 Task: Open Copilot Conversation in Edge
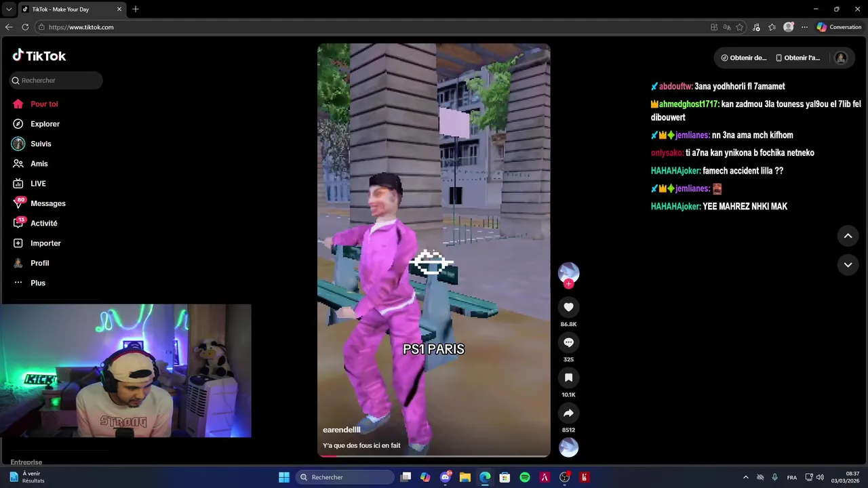(839, 27)
